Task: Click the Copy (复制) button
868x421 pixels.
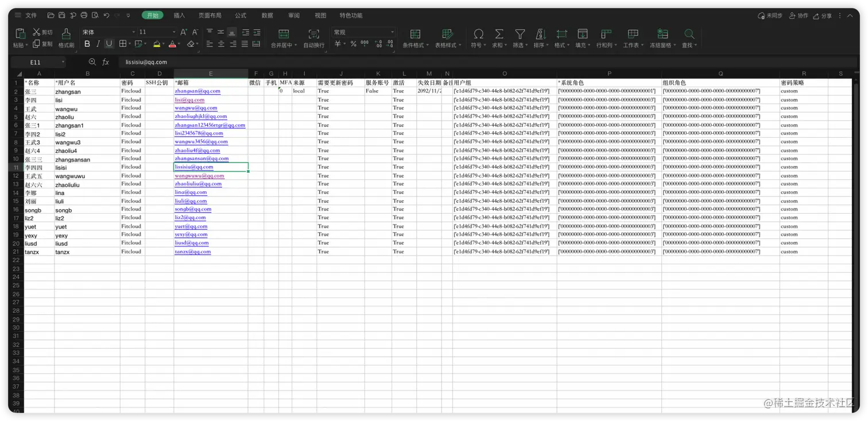Action: [x=42, y=44]
